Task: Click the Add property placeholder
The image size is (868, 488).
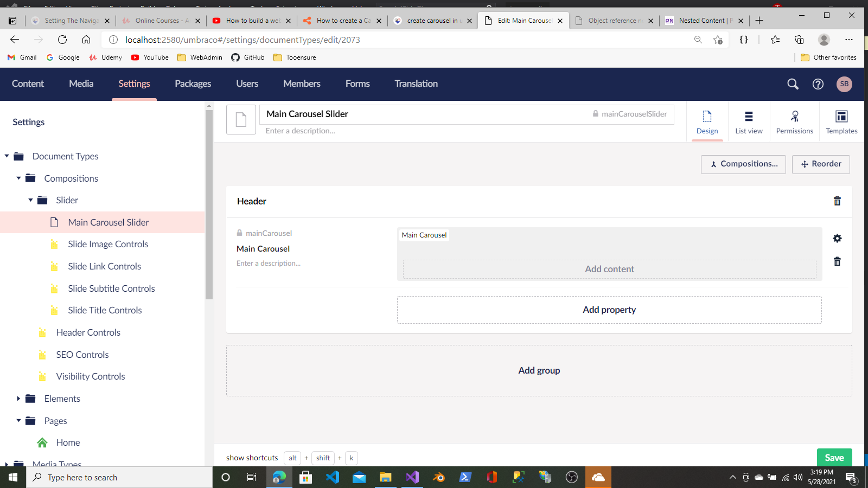Action: click(x=609, y=310)
